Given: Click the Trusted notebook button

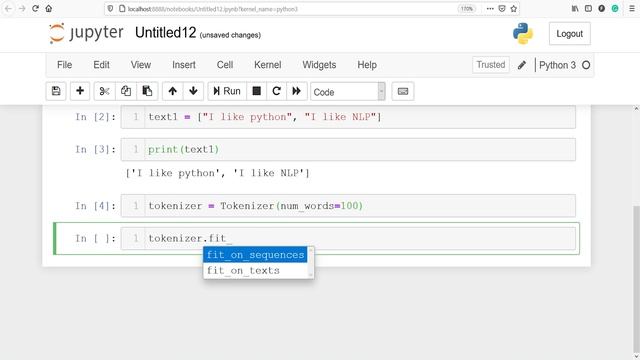Looking at the screenshot, I should coord(491,65).
